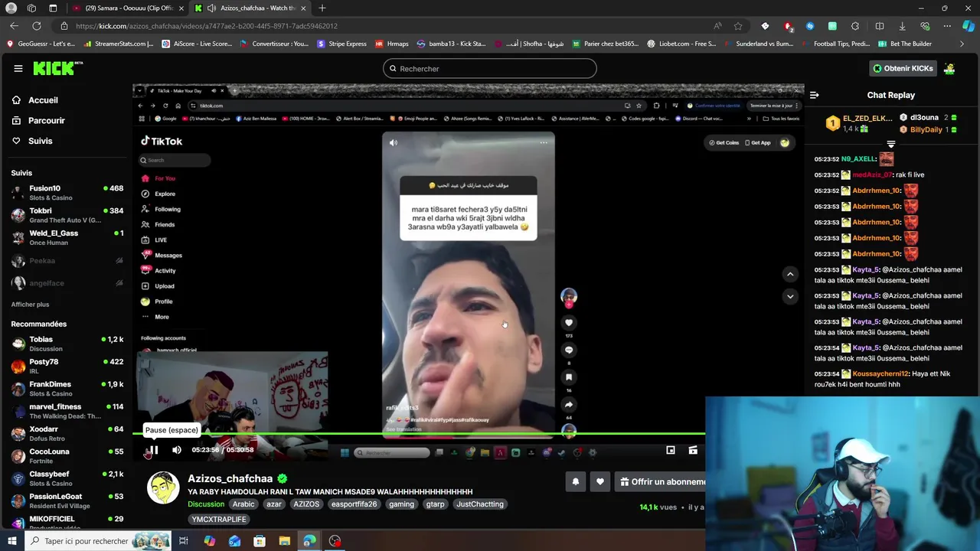Image resolution: width=980 pixels, height=551 pixels.
Task: Expand chat leaderboard arrow below the top gifters
Action: click(x=891, y=144)
